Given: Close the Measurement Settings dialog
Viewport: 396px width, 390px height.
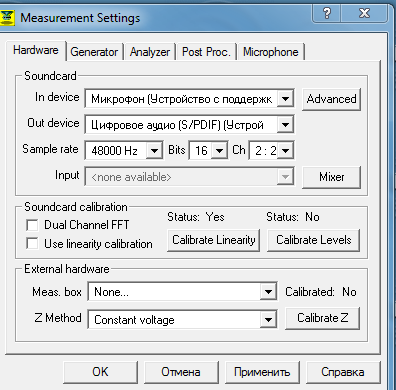Looking at the screenshot, I should pos(364,14).
